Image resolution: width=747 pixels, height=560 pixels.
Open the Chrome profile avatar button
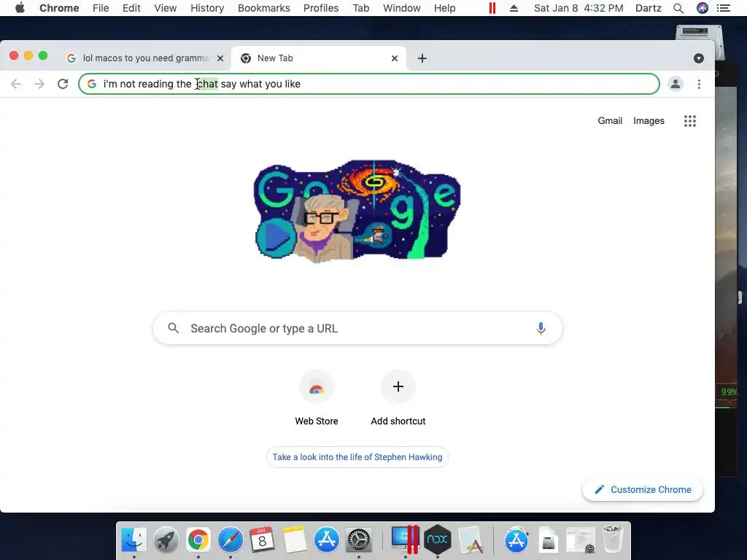tap(675, 84)
